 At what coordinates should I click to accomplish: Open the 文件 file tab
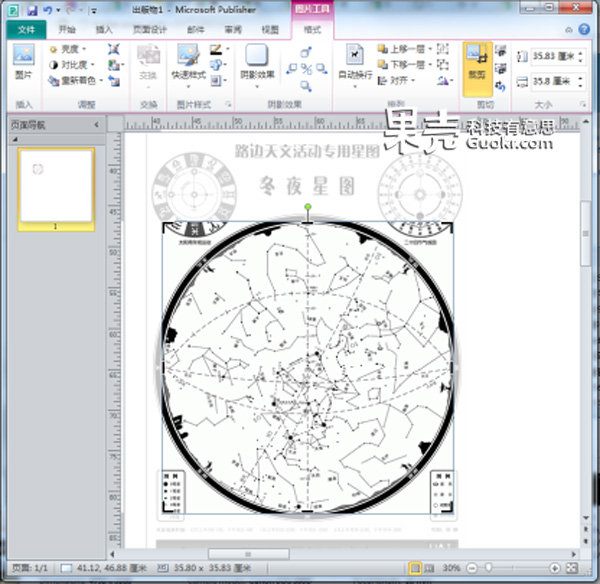(x=25, y=30)
